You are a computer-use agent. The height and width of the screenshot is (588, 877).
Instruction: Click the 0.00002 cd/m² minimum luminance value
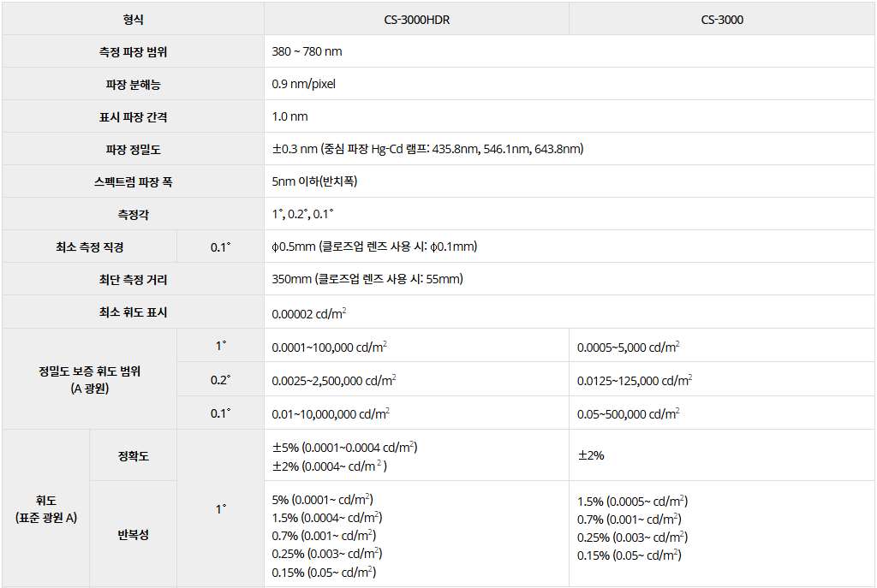[x=309, y=313]
